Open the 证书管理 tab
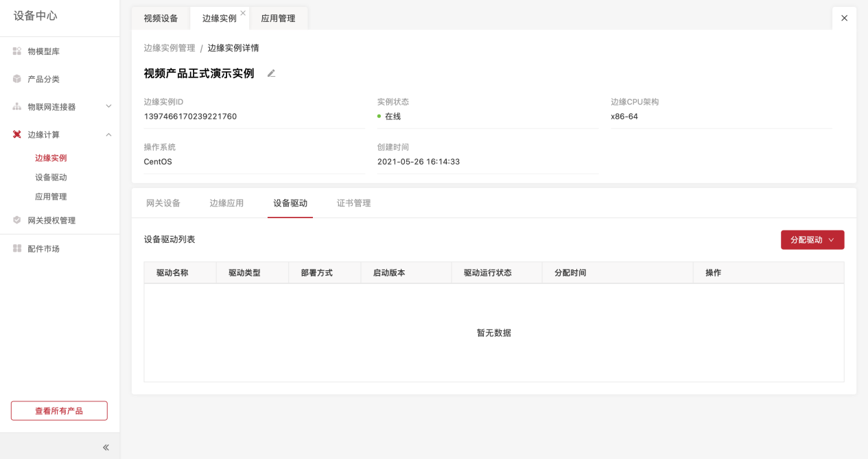This screenshot has width=868, height=459. point(353,203)
